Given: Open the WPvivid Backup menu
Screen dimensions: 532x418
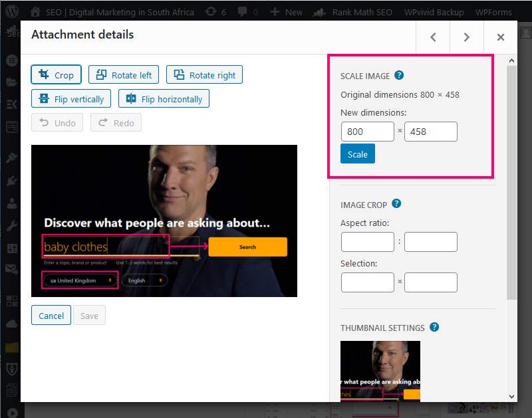Looking at the screenshot, I should point(434,12).
